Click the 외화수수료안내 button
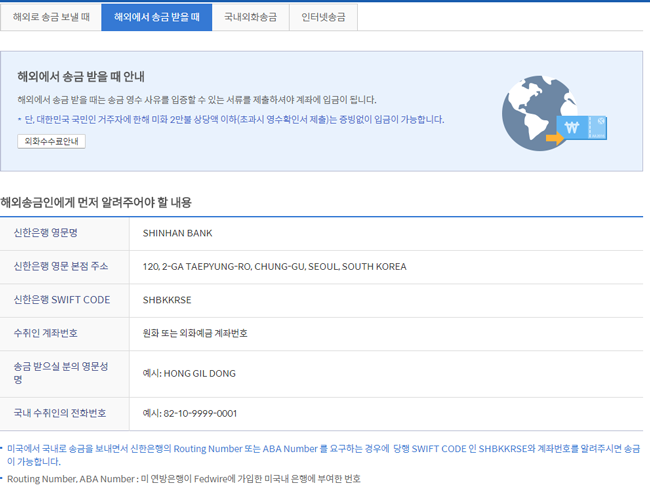Viewport: 650px width, 497px height. (x=51, y=141)
